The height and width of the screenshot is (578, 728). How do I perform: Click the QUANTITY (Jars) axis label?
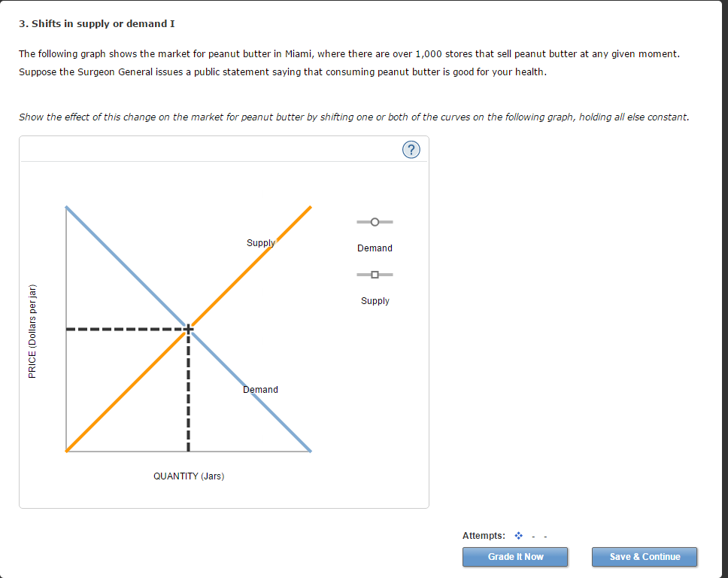point(188,476)
